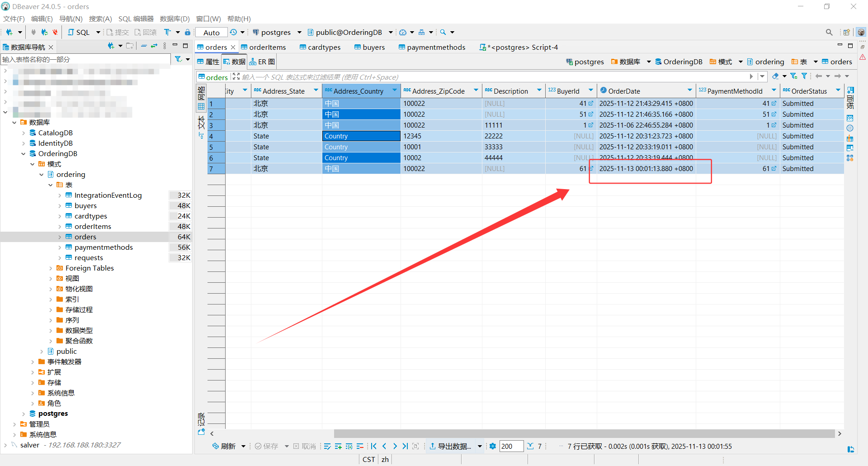
Task: Go to previous row of results
Action: [x=384, y=446]
